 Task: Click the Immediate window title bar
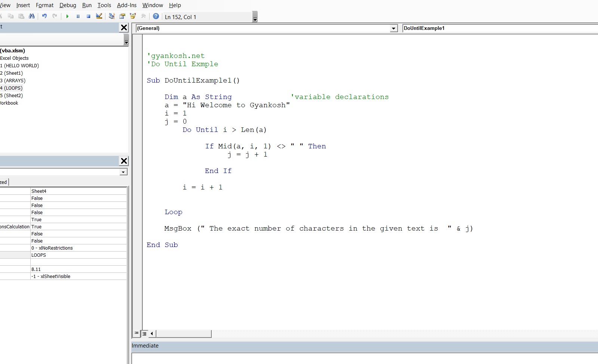tap(365, 346)
